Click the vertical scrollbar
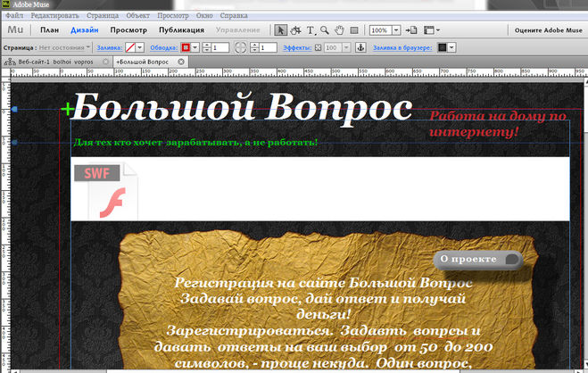The width and height of the screenshot is (588, 373). click(x=585, y=225)
